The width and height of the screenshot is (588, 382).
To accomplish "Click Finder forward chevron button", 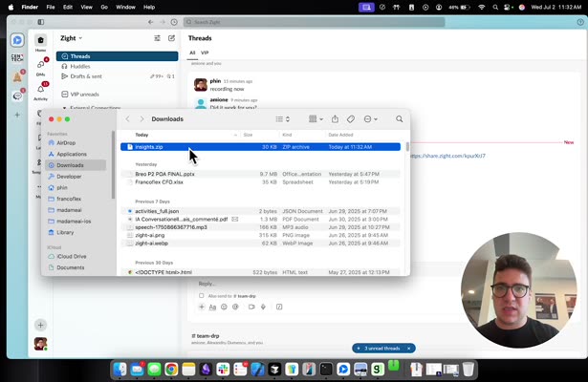I will pos(142,119).
